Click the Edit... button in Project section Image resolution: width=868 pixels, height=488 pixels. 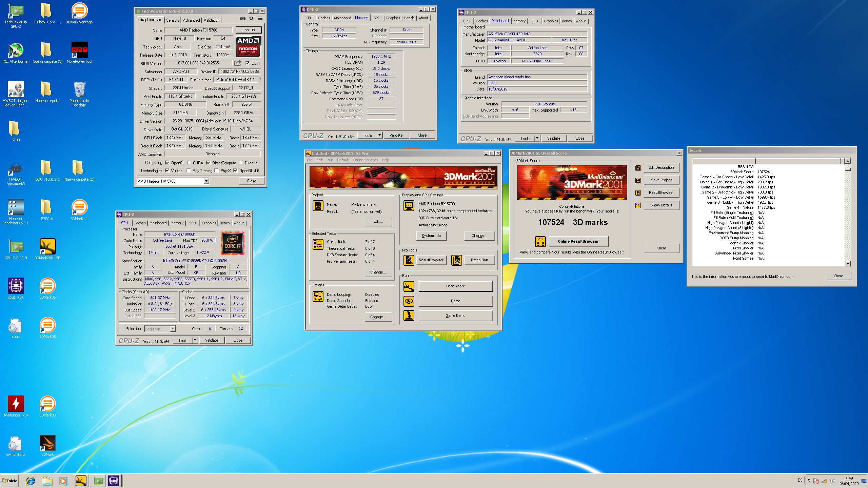point(378,221)
